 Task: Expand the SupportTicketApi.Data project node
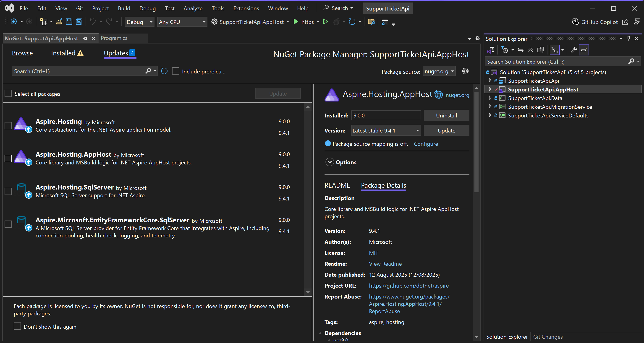490,98
